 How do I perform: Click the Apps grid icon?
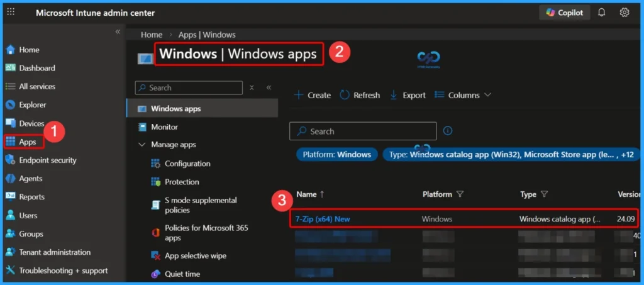click(x=11, y=142)
